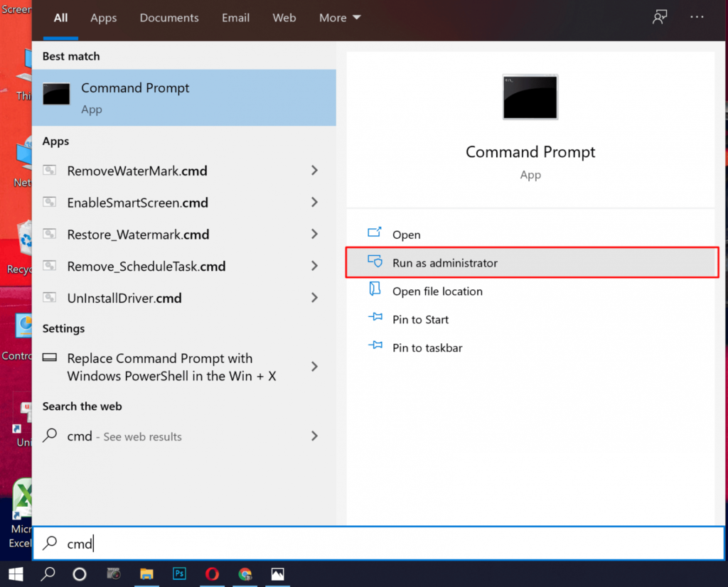Click Run as administrator
Image resolution: width=728 pixels, height=587 pixels.
tap(532, 263)
